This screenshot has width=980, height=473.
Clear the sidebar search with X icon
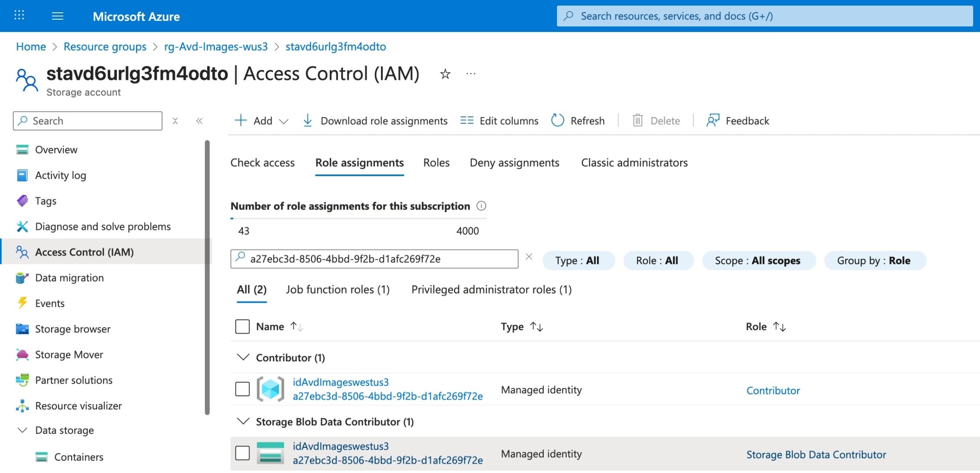(175, 121)
